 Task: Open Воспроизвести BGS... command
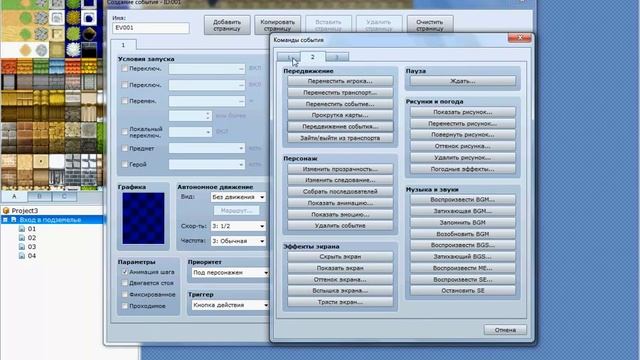pyautogui.click(x=462, y=245)
